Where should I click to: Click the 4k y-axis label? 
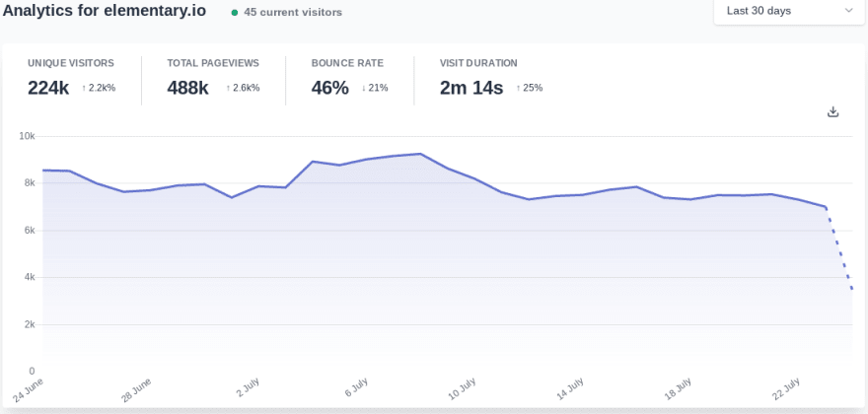pyautogui.click(x=29, y=277)
